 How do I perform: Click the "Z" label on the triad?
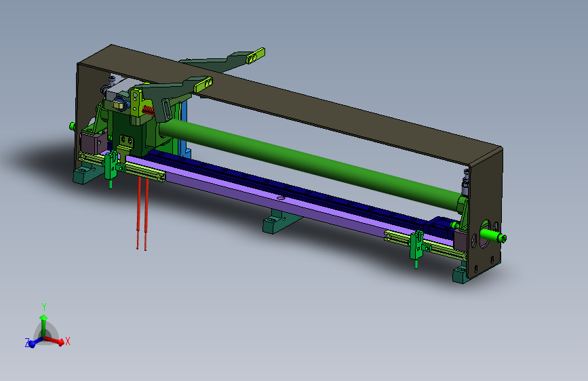[27, 343]
